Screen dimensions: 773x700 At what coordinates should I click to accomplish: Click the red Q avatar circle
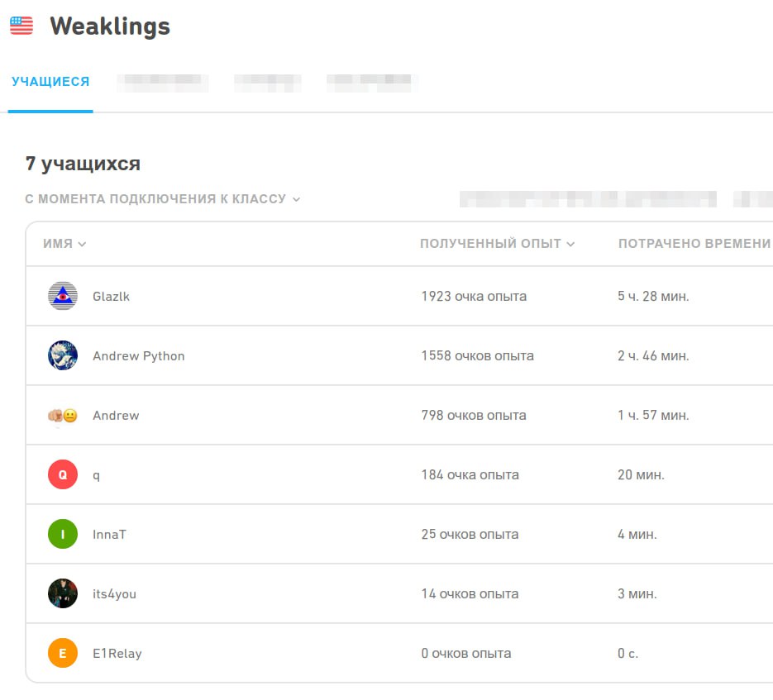63,474
